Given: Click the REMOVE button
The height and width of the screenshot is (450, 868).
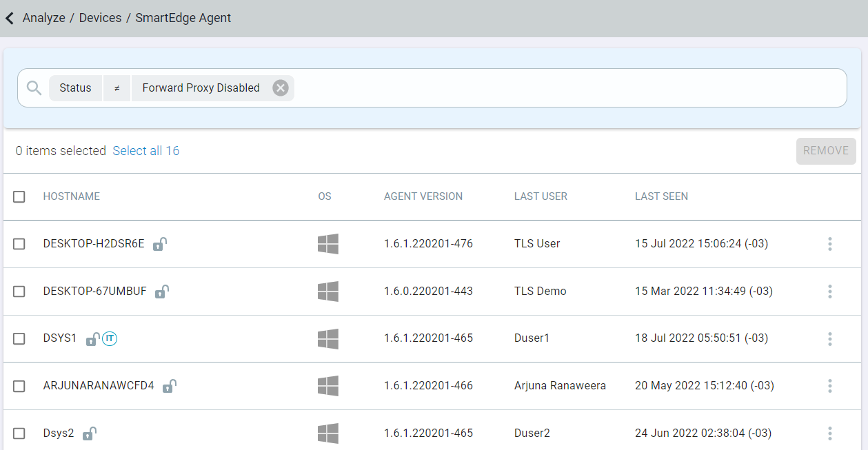Looking at the screenshot, I should pos(825,150).
